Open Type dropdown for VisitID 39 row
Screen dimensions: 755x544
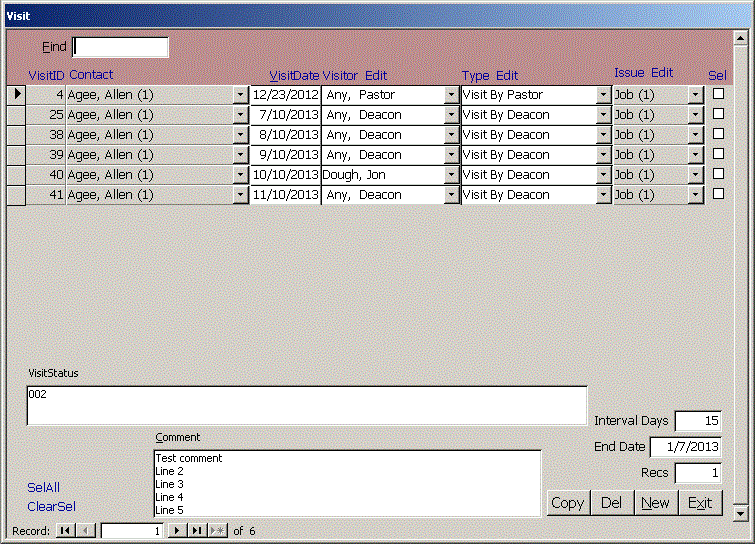603,155
